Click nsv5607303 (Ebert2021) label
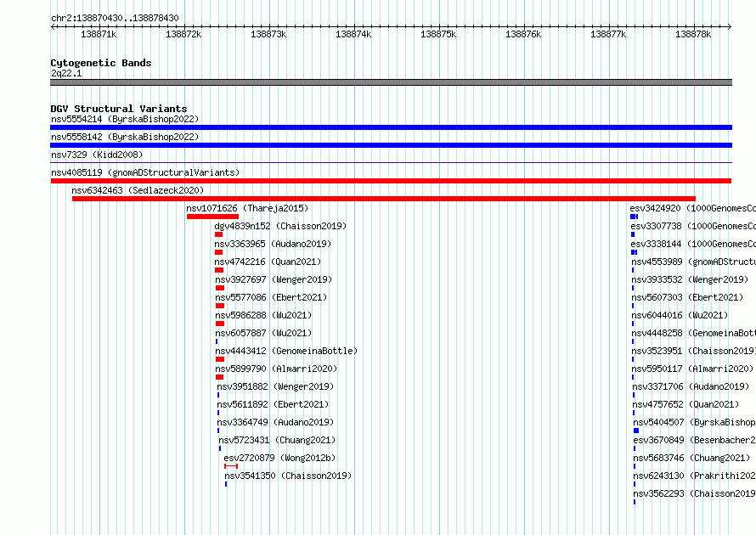The width and height of the screenshot is (756, 535). [x=687, y=297]
